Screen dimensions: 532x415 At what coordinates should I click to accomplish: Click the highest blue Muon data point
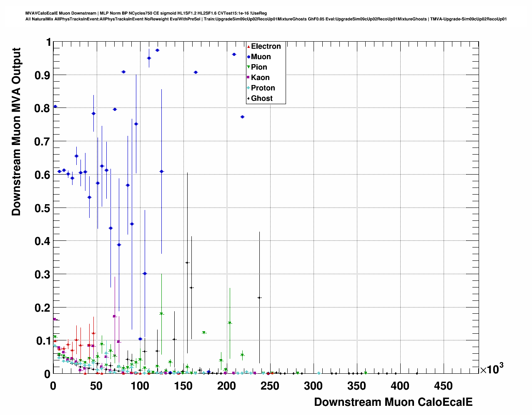click(157, 50)
